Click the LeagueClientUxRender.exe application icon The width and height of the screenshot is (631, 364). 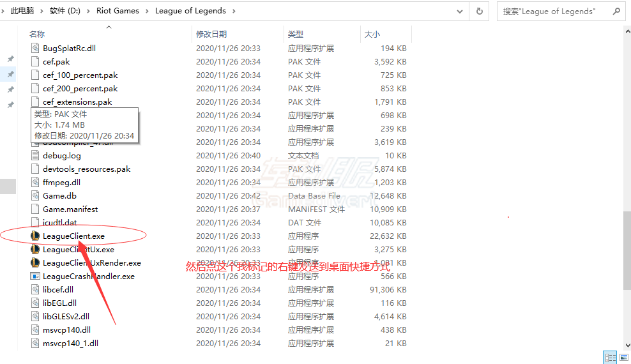click(x=35, y=262)
